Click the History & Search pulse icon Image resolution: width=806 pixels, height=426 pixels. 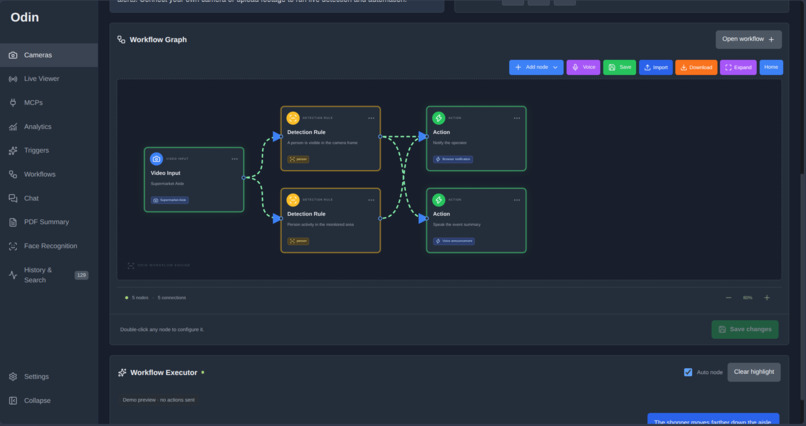tap(13, 275)
